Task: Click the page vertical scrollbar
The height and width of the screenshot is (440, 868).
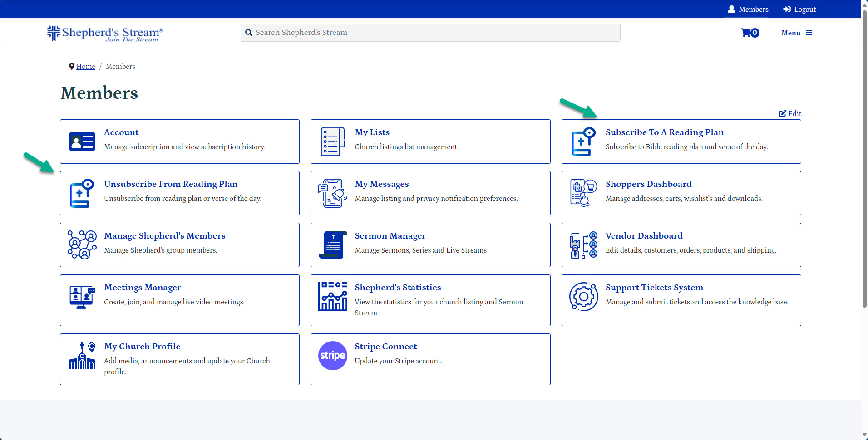Action: 864,159
